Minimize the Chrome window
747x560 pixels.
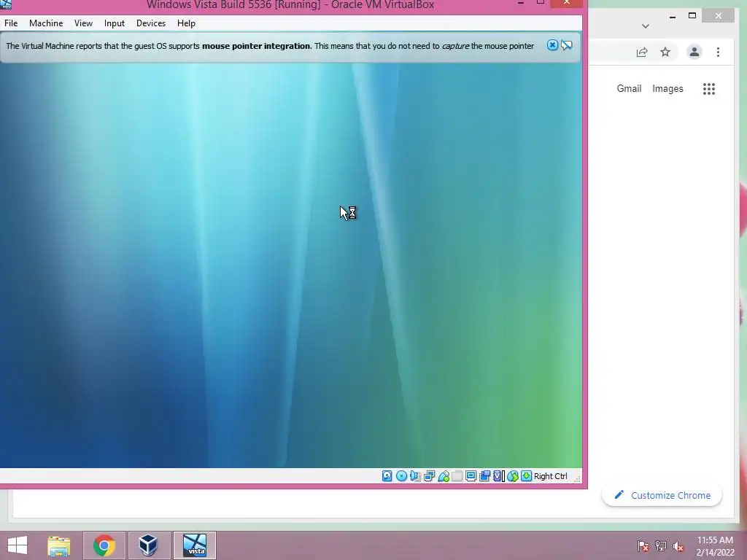click(672, 16)
